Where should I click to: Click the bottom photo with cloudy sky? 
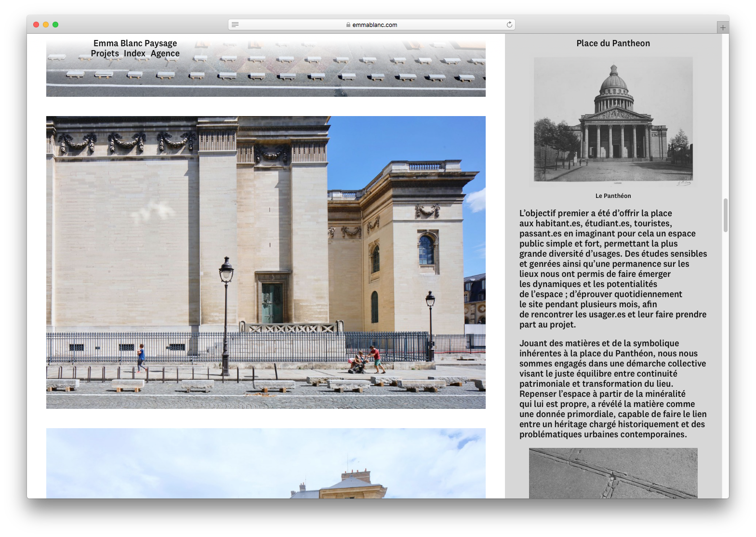pos(265,463)
